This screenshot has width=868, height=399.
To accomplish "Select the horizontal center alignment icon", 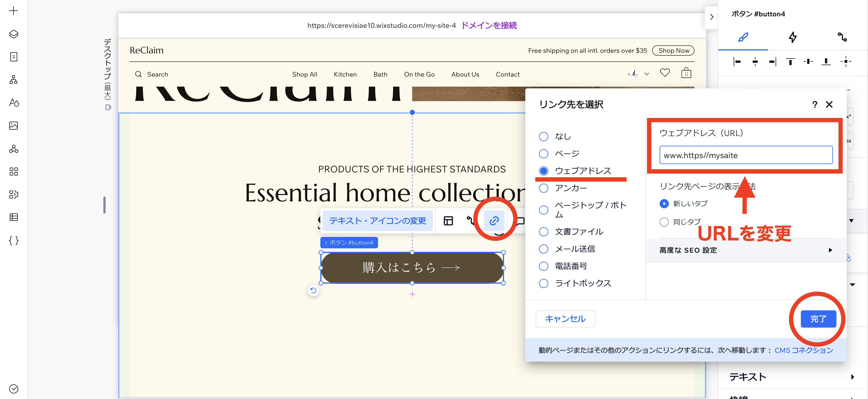I will tap(755, 61).
